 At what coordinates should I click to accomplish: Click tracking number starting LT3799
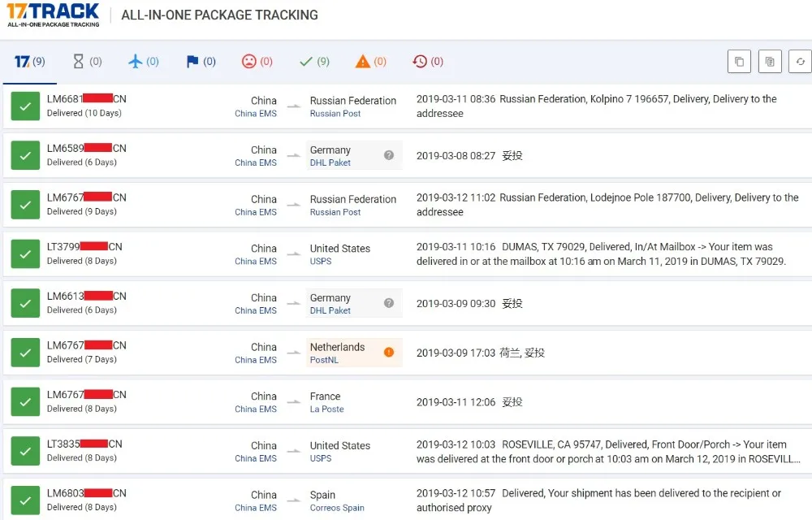pyautogui.click(x=84, y=246)
